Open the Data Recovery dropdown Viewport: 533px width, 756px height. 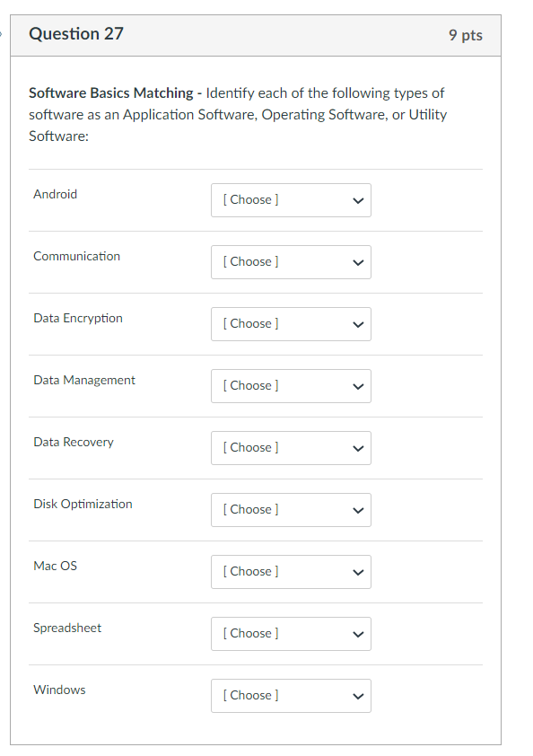[x=291, y=447]
